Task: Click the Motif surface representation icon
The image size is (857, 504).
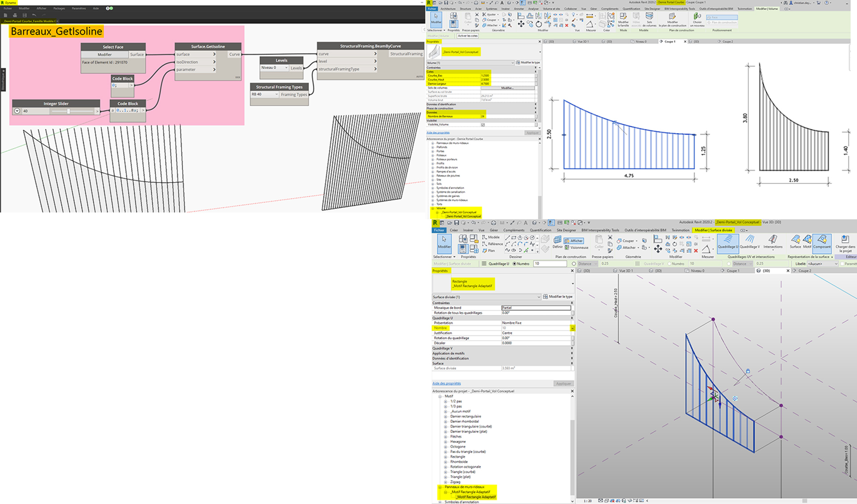Action: coord(807,241)
